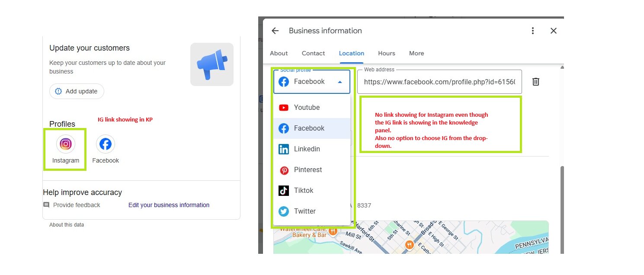This screenshot has height=275, width=644.
Task: Switch to the About tab
Action: click(x=279, y=53)
